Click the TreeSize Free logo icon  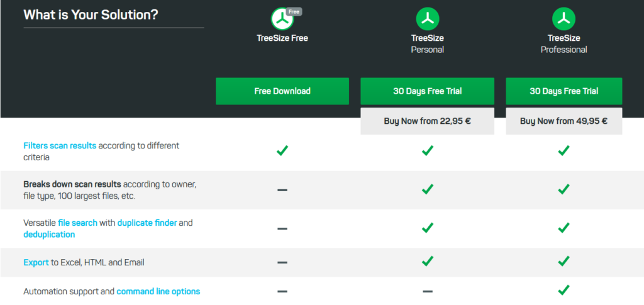[282, 19]
